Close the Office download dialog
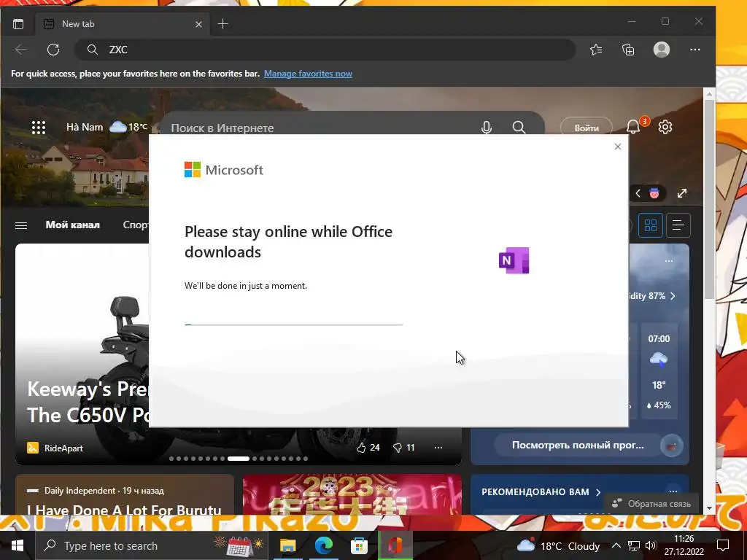This screenshot has height=560, width=747. tap(617, 147)
